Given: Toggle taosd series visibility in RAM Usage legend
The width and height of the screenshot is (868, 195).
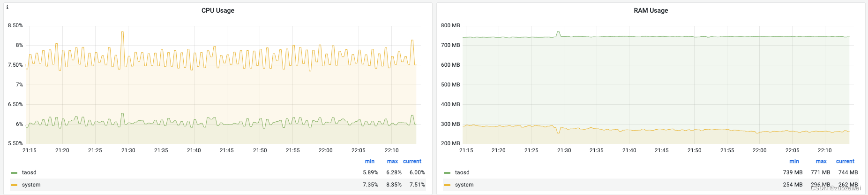Looking at the screenshot, I should coord(462,173).
